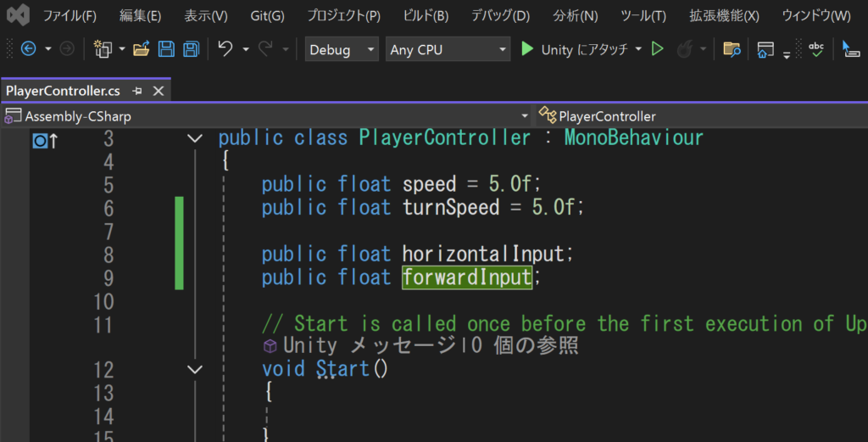Click the Open File folder icon
Screen dimensions: 868x442
pyautogui.click(x=142, y=49)
